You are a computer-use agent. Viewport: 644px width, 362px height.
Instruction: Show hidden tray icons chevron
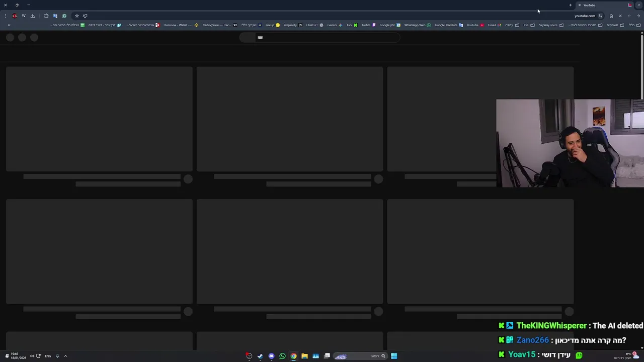(65, 356)
